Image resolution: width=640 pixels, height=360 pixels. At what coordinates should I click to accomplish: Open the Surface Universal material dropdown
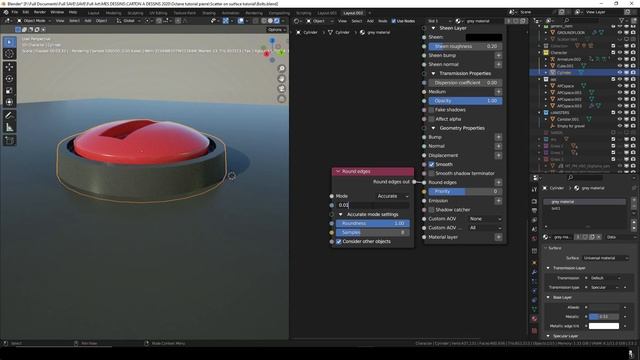click(x=605, y=258)
